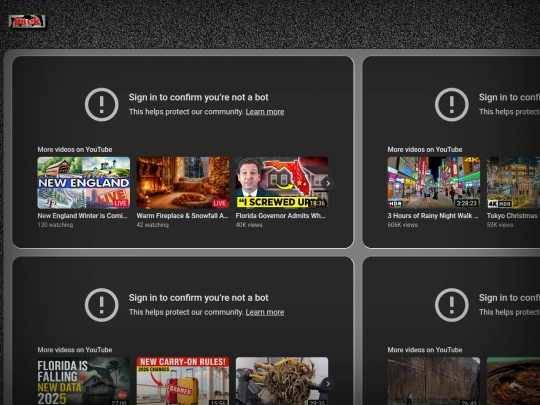Click "606K views" text

point(403,225)
